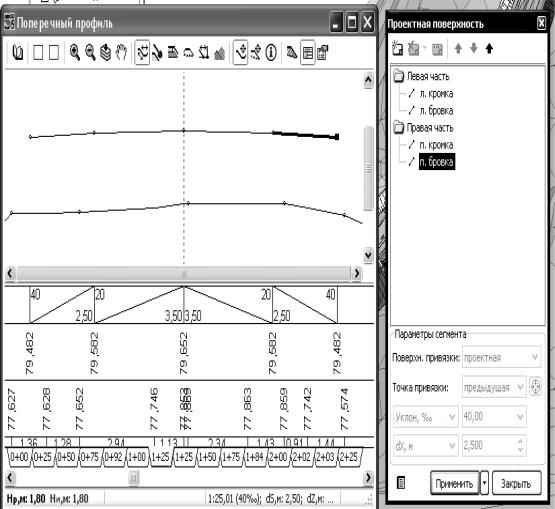The width and height of the screenshot is (555, 509).
Task: Click the profile view scroll up arrow
Action: (x=368, y=80)
